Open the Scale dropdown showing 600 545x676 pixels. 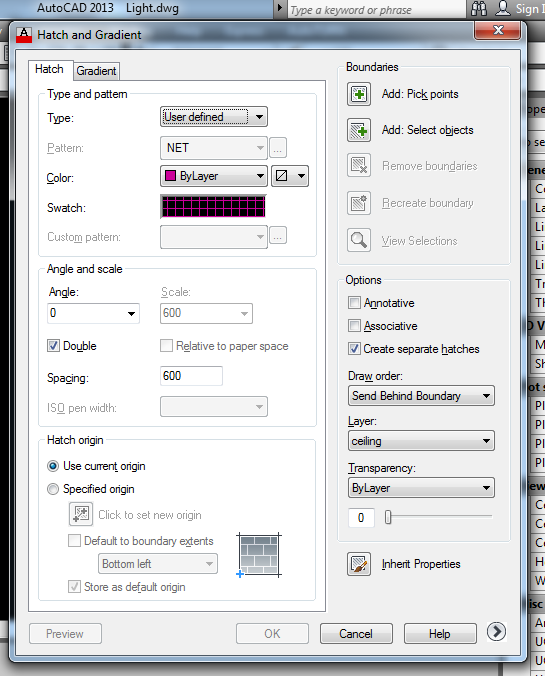(206, 313)
